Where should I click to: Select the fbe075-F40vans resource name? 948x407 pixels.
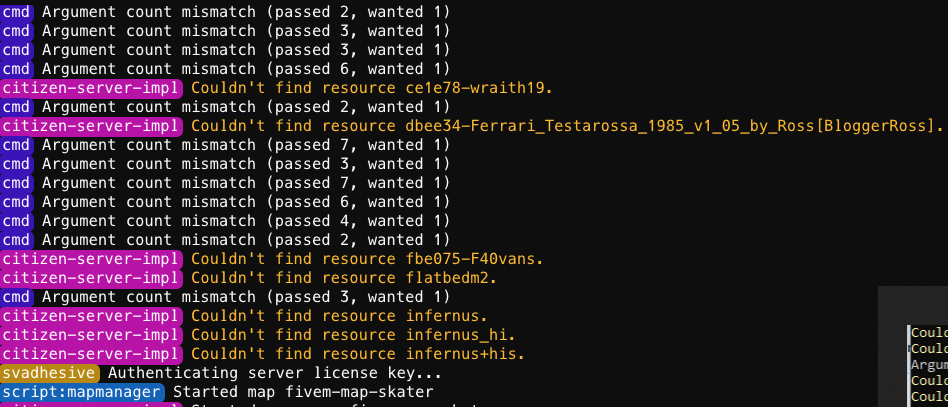coord(469,259)
